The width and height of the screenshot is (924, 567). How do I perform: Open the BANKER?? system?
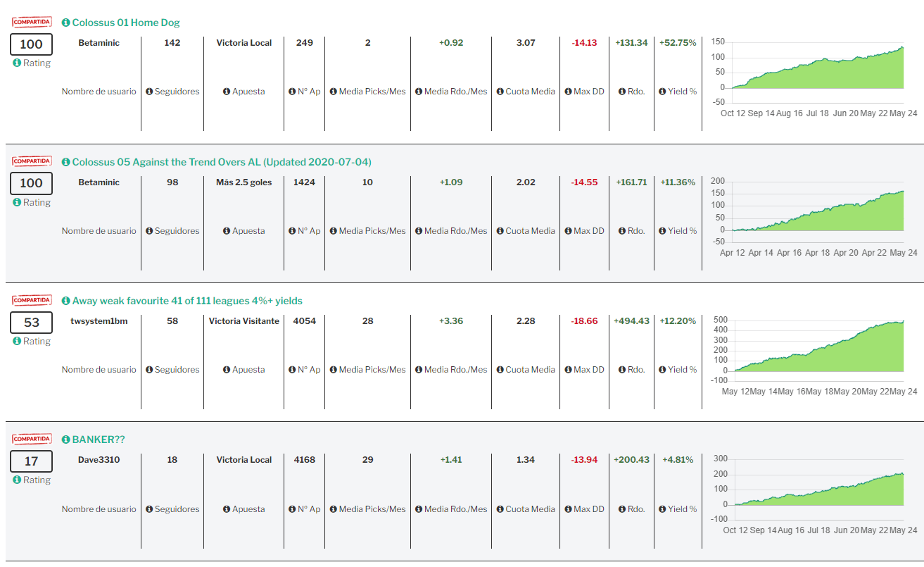pyautogui.click(x=99, y=440)
